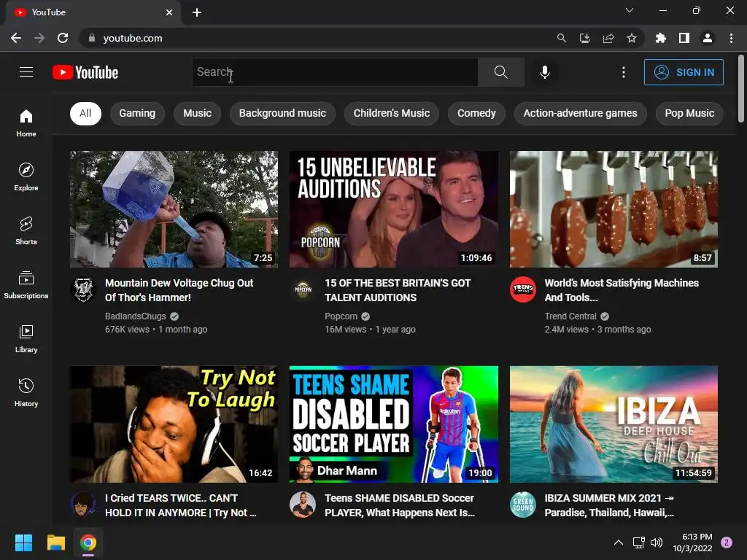The height and width of the screenshot is (560, 747).
Task: Click zoom magnifier icon in address bar
Action: (x=562, y=38)
